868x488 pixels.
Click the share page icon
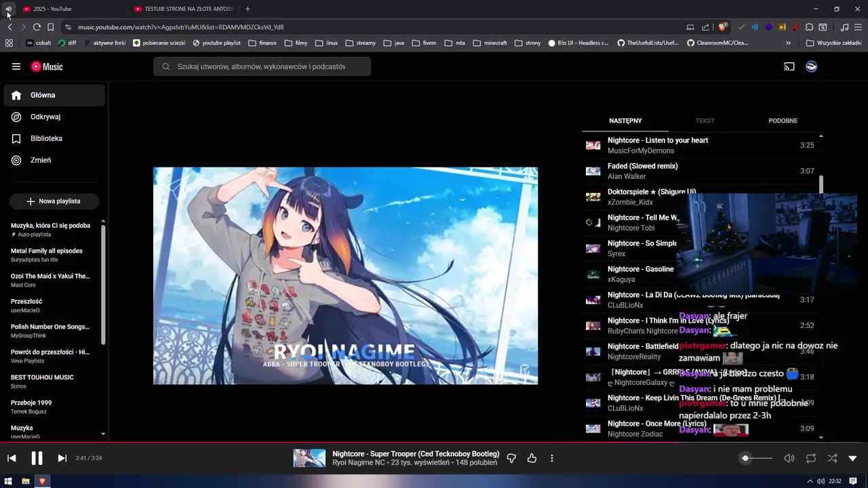(x=706, y=27)
